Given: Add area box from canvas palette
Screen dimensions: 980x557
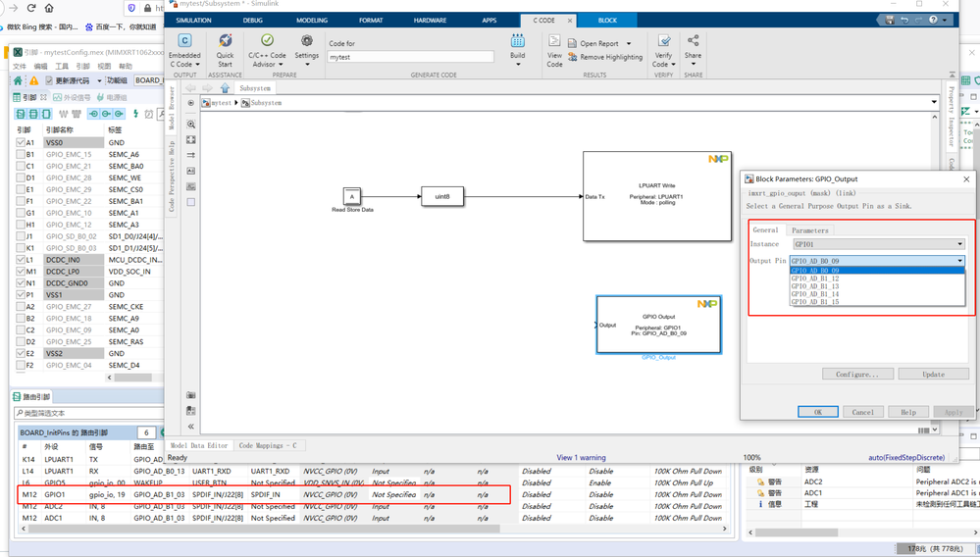Looking at the screenshot, I should [191, 202].
